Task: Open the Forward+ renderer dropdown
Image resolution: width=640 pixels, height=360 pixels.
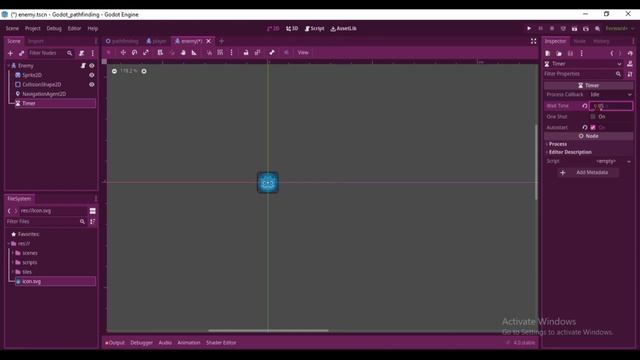Action: coord(619,29)
